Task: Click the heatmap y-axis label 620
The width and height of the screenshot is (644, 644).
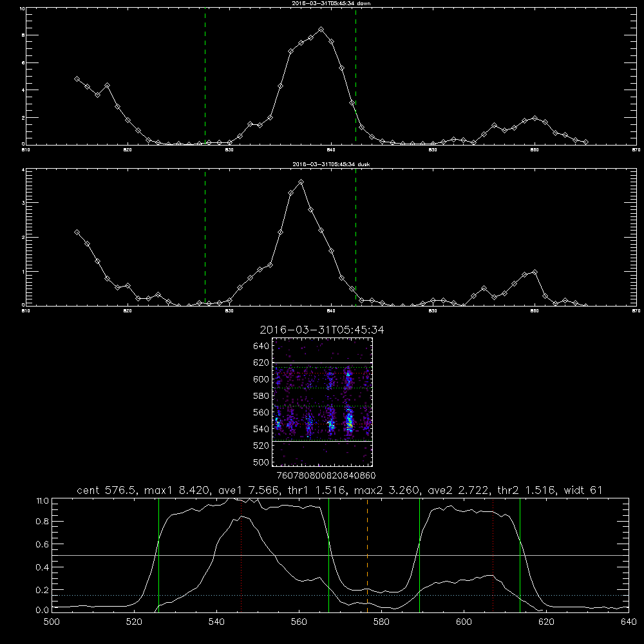Action: click(x=261, y=363)
